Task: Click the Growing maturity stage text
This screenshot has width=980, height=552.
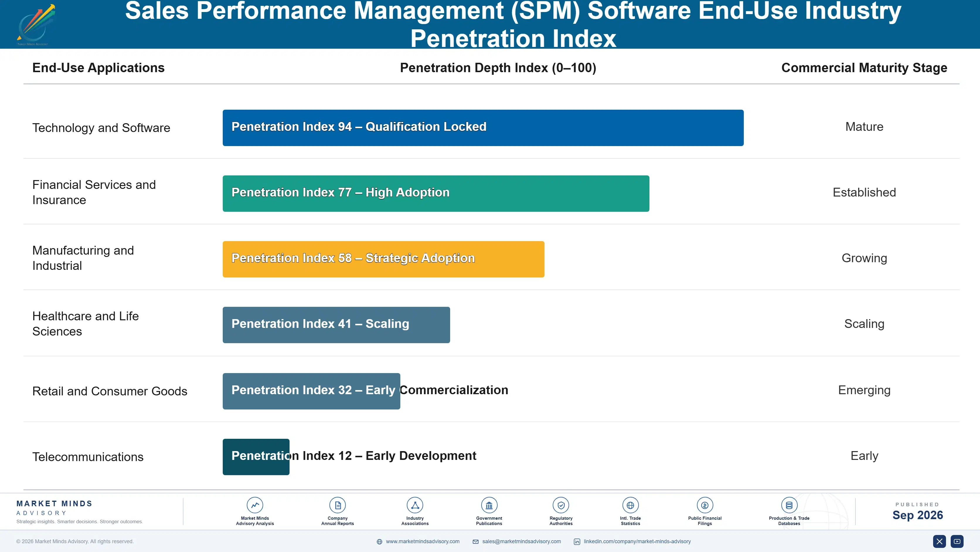Action: pyautogui.click(x=864, y=258)
